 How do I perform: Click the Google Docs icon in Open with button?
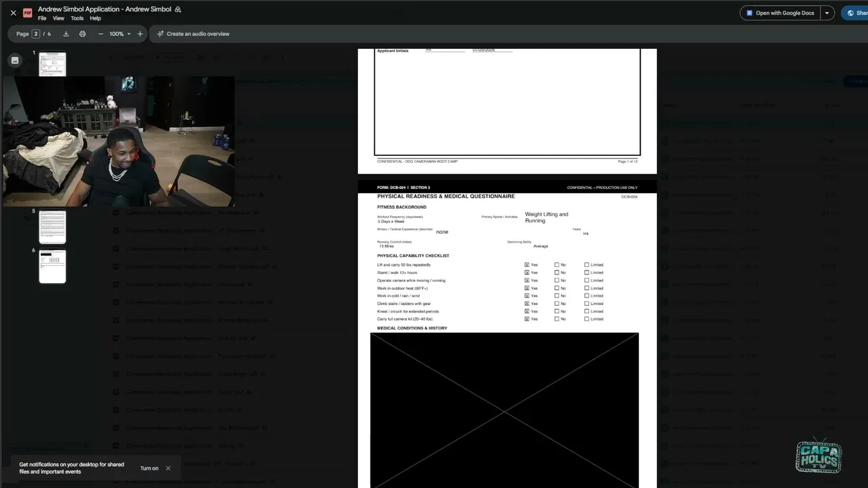click(x=749, y=13)
